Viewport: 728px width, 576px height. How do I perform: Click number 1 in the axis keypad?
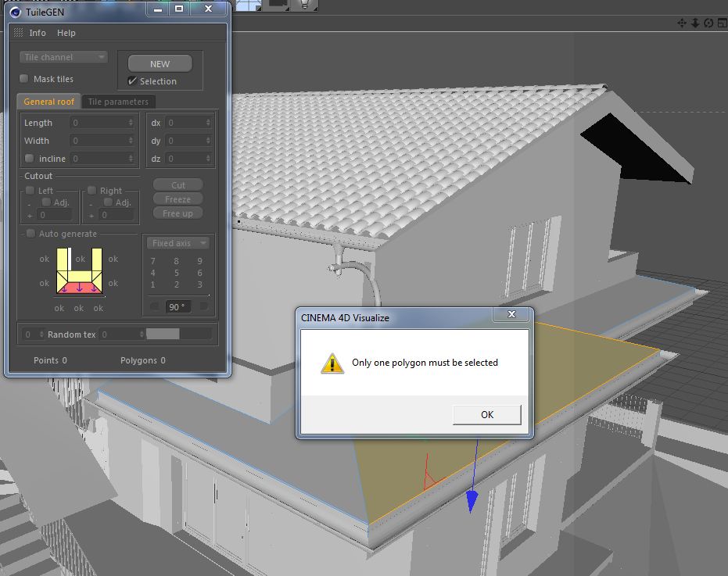pos(152,284)
